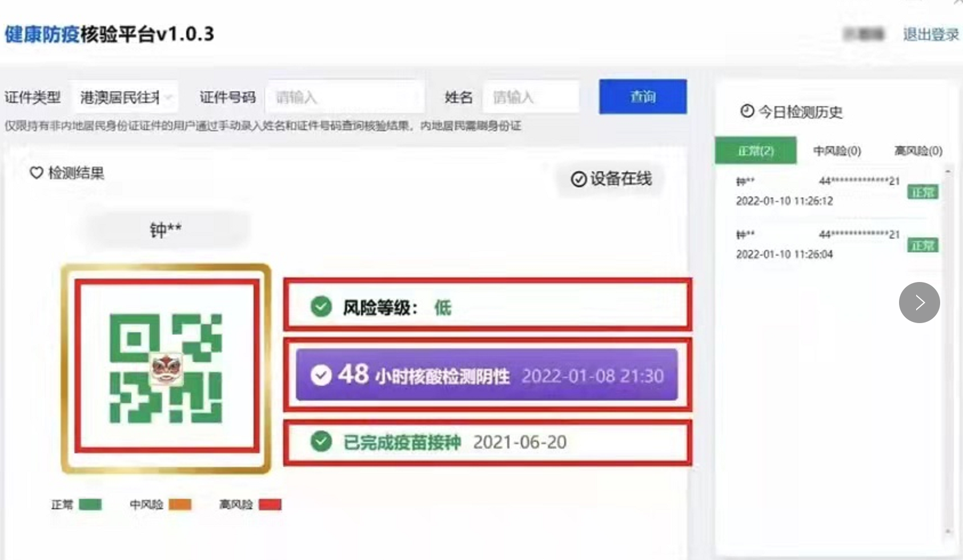Select history record at 2022-01-10 11:26:12
The image size is (963, 560).
837,191
